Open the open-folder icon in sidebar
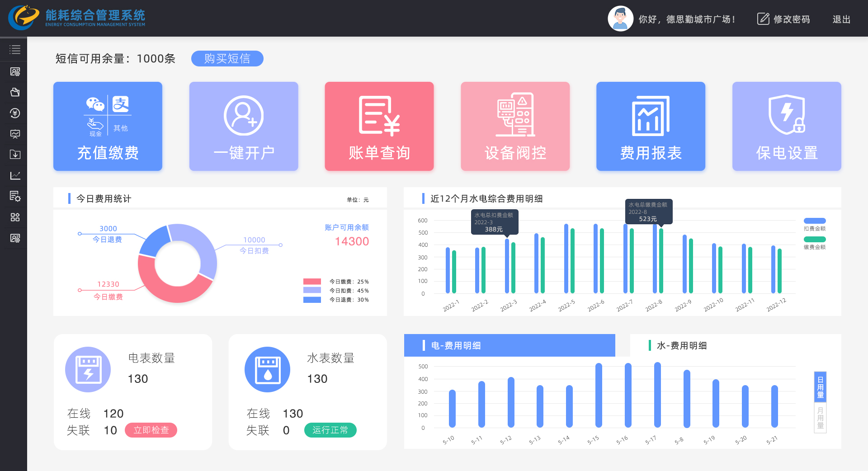This screenshot has width=868, height=471. click(x=15, y=92)
